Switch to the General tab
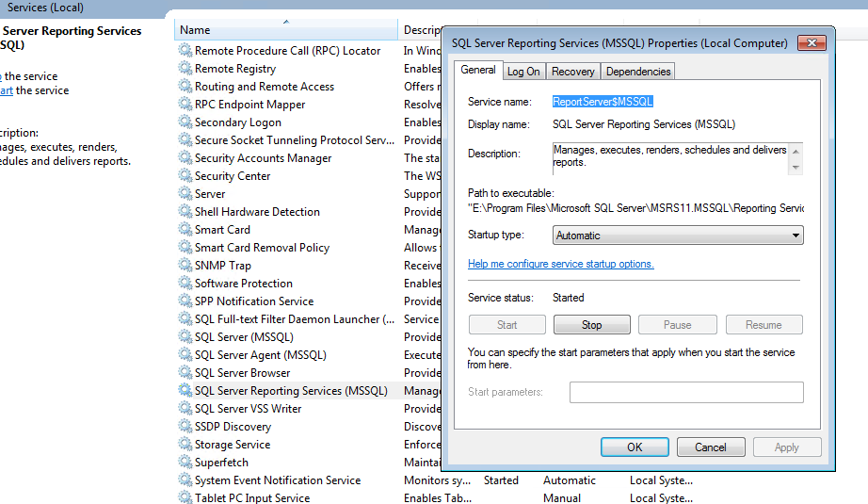This screenshot has width=868, height=504. pos(478,71)
